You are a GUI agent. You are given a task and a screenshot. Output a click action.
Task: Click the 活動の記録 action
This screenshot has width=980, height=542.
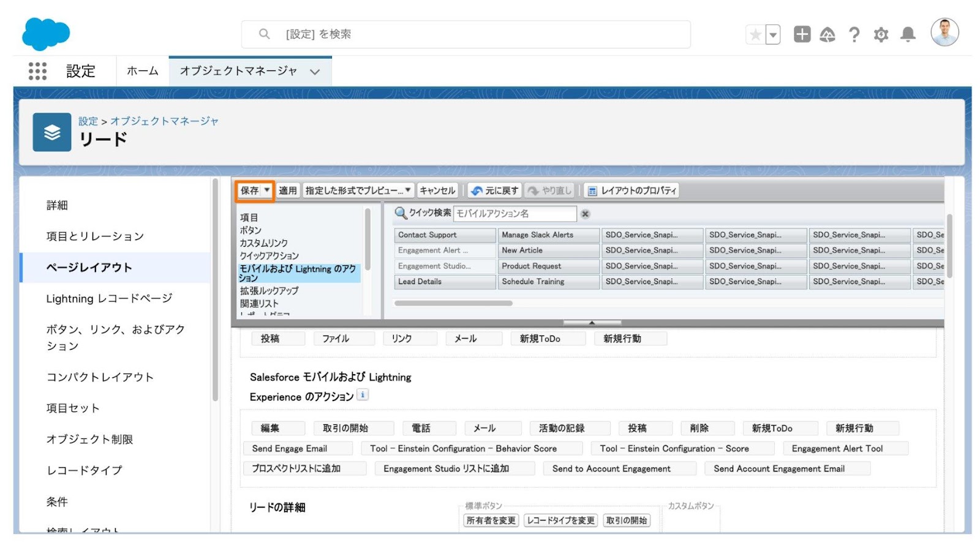coord(570,429)
